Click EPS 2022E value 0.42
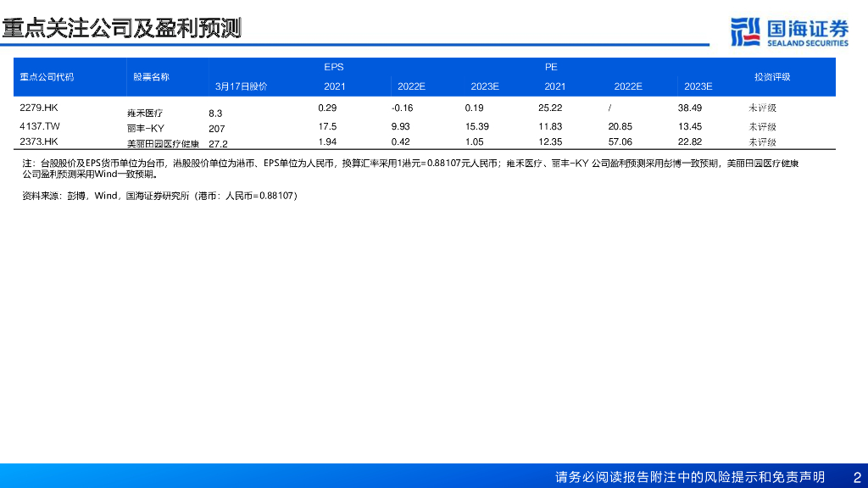The height and width of the screenshot is (488, 868). point(400,141)
